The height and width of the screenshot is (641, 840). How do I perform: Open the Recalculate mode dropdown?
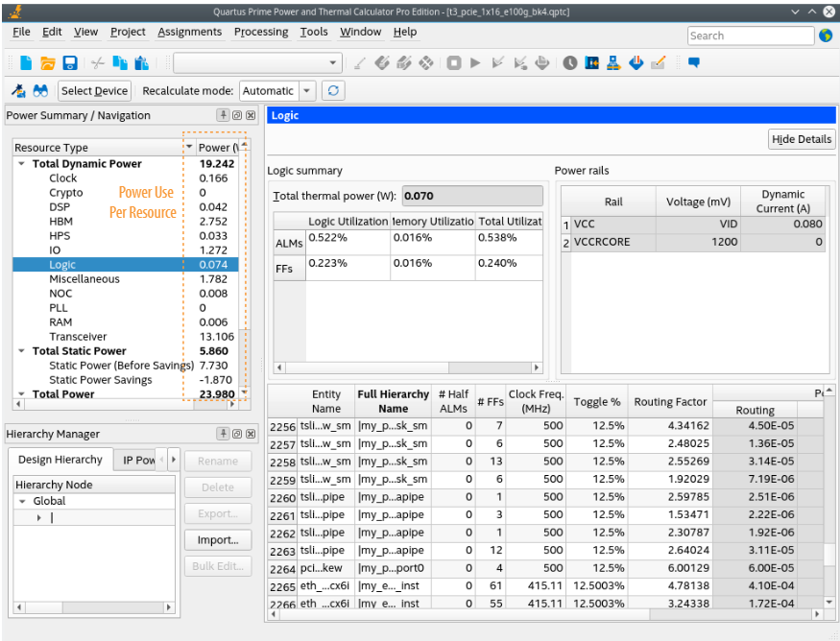tap(307, 91)
